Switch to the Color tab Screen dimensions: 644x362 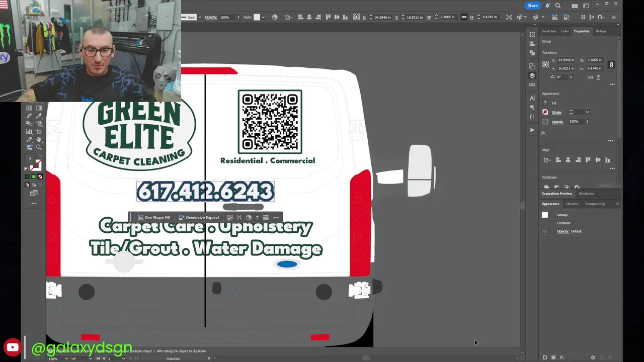point(565,31)
